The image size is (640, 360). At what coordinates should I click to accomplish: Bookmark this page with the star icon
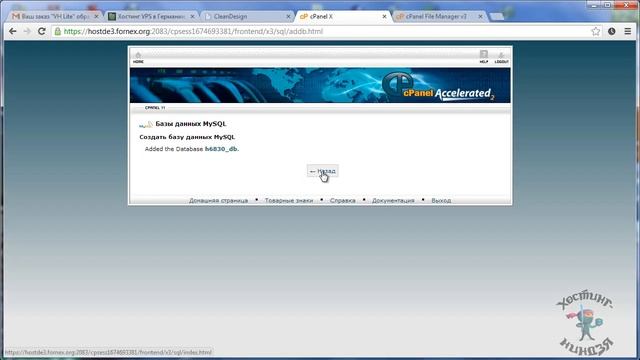click(x=596, y=31)
